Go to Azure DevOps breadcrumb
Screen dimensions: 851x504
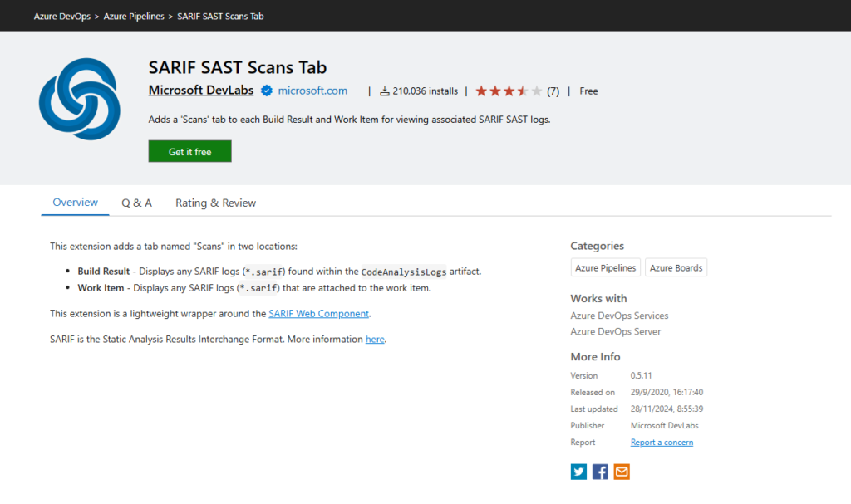click(x=62, y=17)
